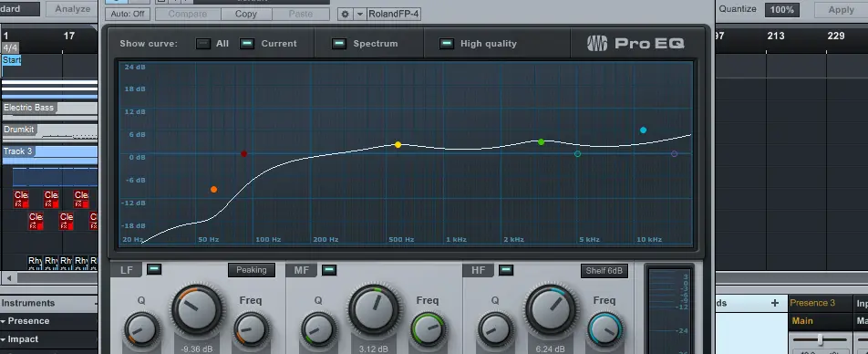Viewport: 868px width, 354px height.
Task: Click the cyan HF Freq knob
Action: [605, 329]
